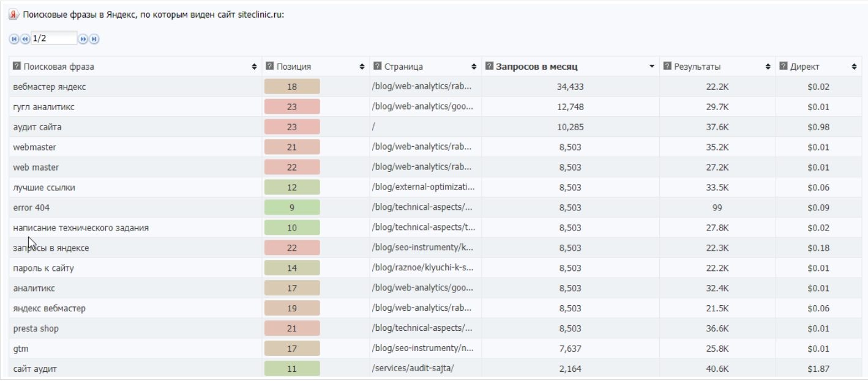Sort by Поисковая фраза using sort arrows
This screenshot has height=381, width=868.
tap(254, 67)
